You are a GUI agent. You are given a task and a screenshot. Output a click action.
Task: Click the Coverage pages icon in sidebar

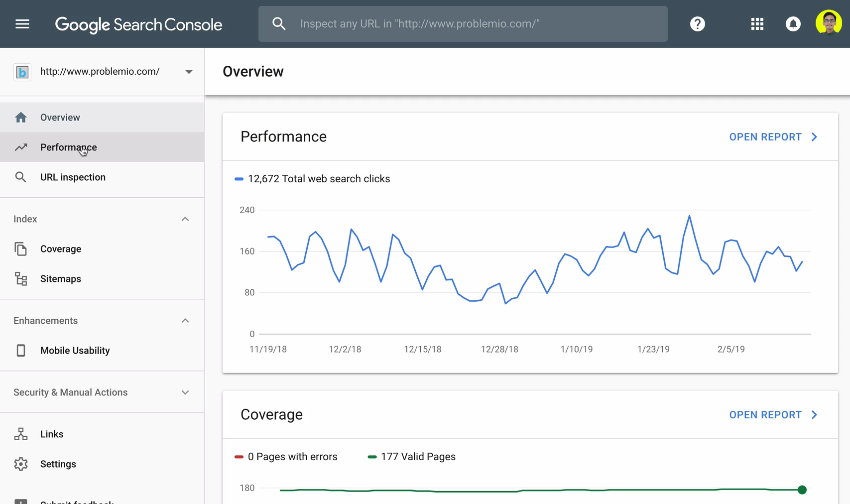[x=21, y=249]
